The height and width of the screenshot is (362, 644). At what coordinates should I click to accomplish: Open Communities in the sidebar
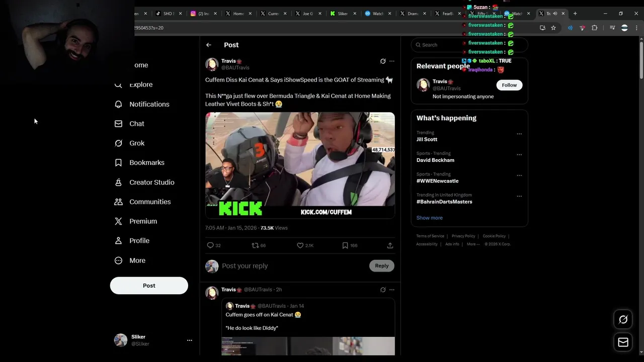click(x=142, y=202)
